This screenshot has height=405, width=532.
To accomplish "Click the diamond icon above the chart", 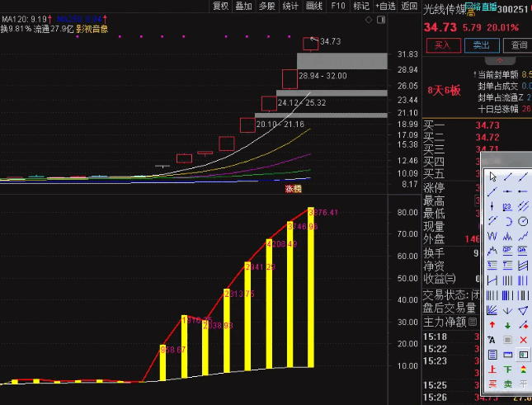I will 369,20.
